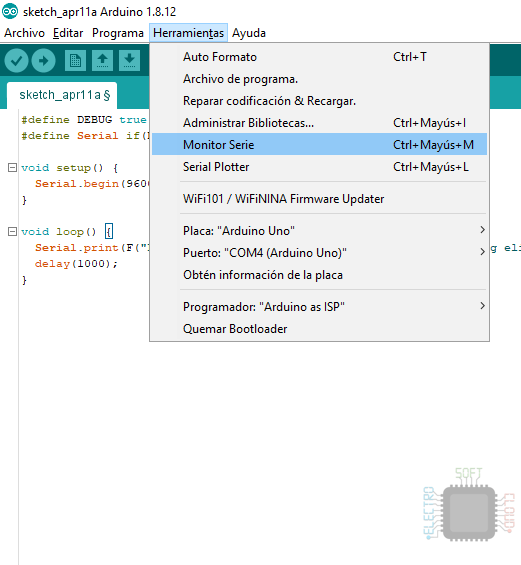Choose Auto Formato from the menu
This screenshot has height=565, width=521.
(x=319, y=57)
